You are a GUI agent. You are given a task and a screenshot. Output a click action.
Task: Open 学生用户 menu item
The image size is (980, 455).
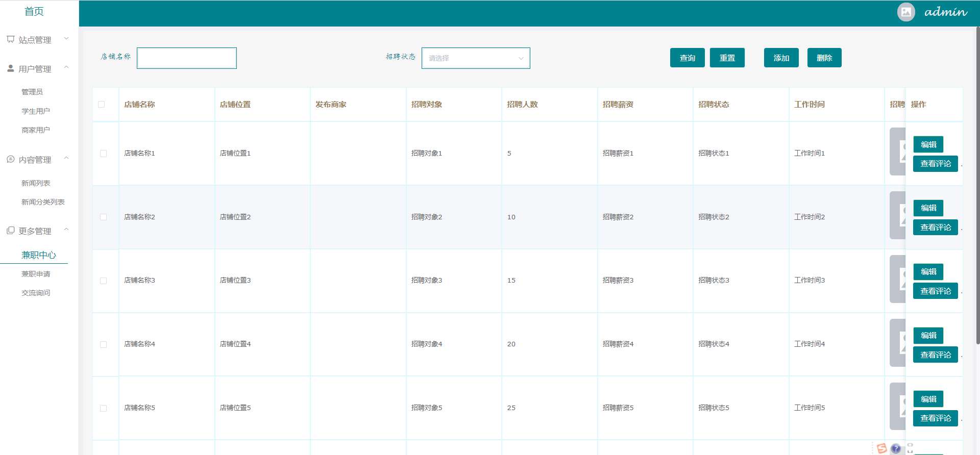point(36,111)
